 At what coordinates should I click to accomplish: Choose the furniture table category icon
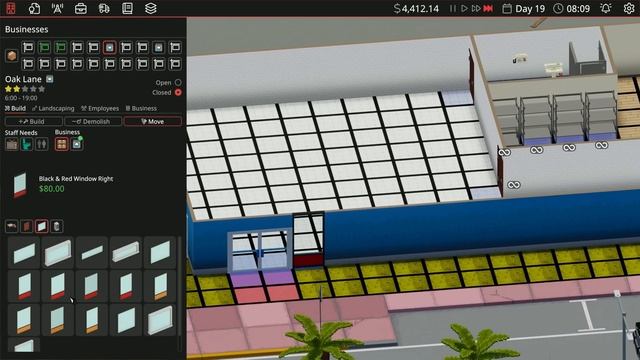coord(12,226)
